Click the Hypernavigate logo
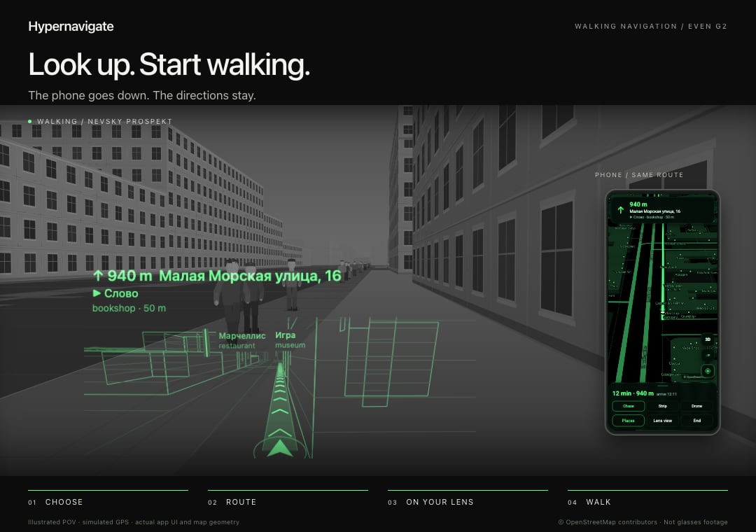The image size is (756, 532). (71, 27)
